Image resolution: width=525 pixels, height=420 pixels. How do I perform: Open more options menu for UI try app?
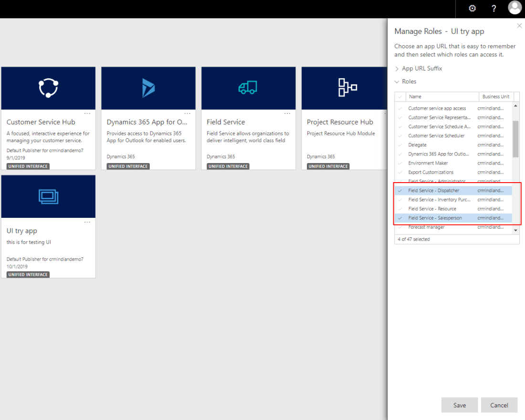87,222
